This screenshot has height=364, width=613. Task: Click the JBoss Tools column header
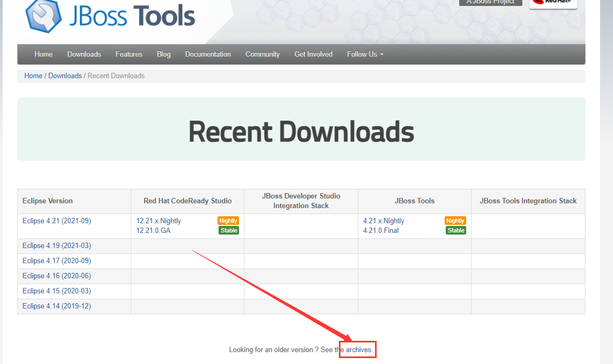click(x=414, y=201)
